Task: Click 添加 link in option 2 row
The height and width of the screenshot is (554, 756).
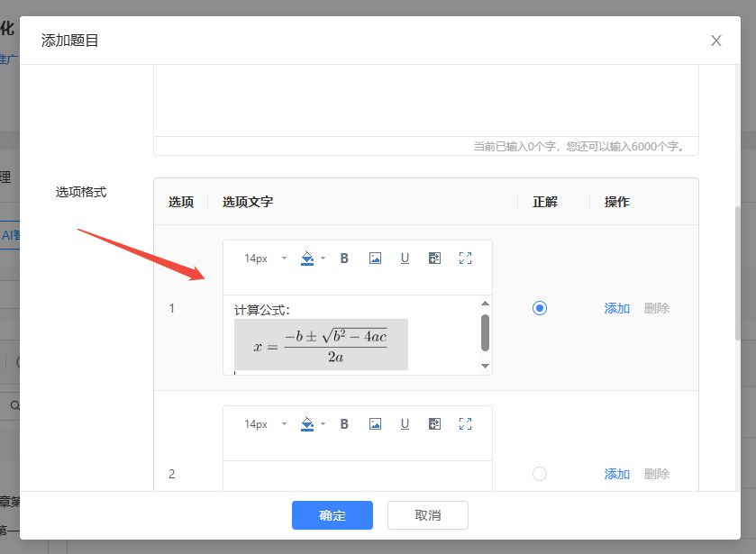Action: [616, 474]
